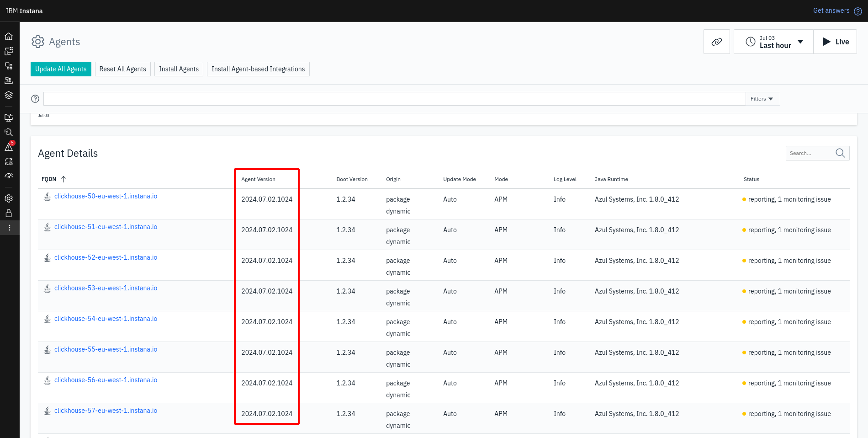Click the copy link icon button
Screen dimensions: 868x438
717,42
